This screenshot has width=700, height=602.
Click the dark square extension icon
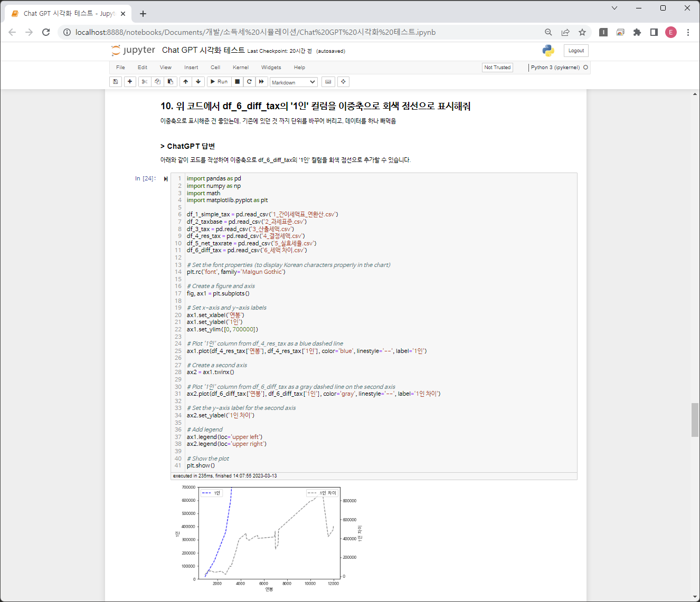tap(603, 32)
